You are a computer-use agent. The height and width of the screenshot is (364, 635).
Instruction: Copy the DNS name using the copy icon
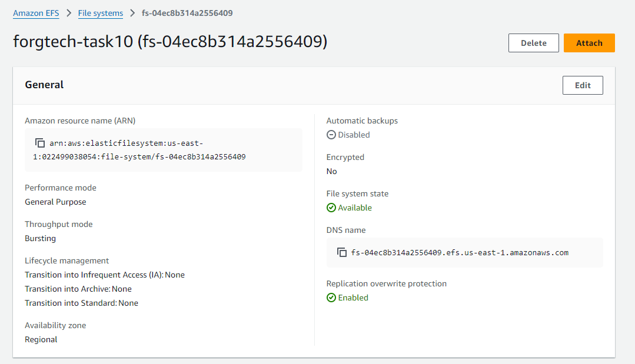[x=342, y=252]
